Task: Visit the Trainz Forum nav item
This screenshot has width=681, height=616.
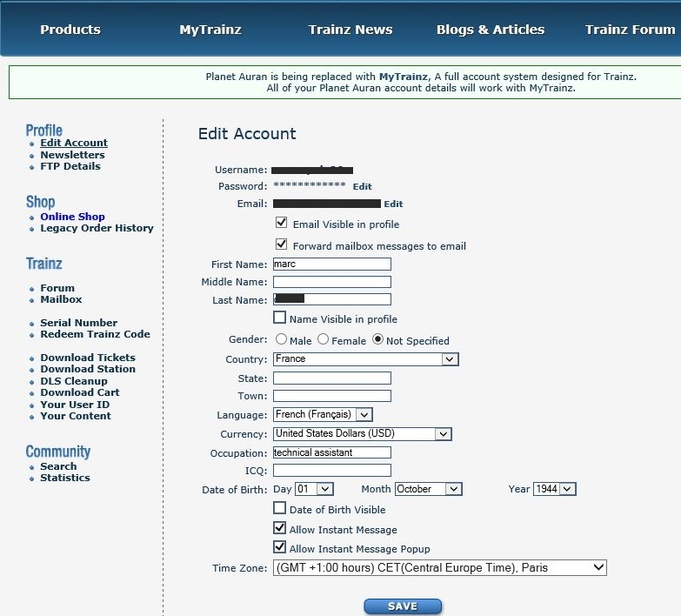Action: click(x=631, y=29)
